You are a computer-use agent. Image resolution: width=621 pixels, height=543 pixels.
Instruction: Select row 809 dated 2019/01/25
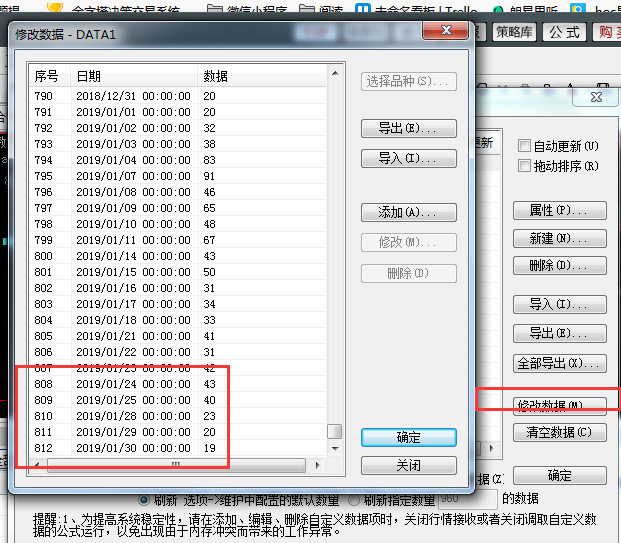coord(178,400)
